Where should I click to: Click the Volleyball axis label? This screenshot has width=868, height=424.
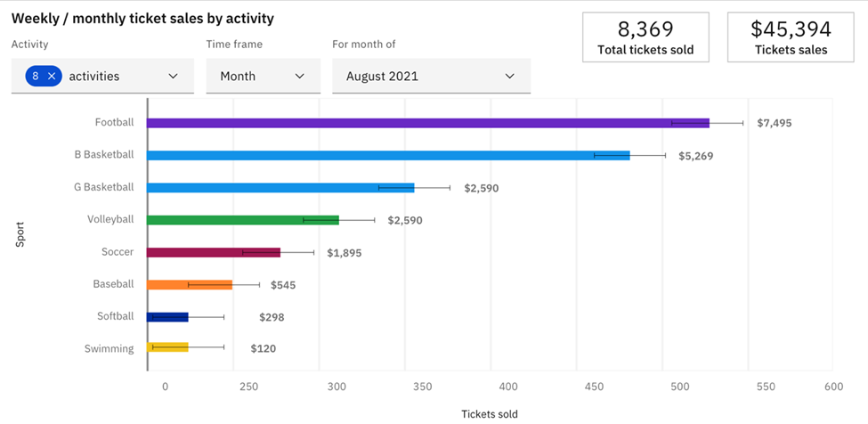click(110, 219)
